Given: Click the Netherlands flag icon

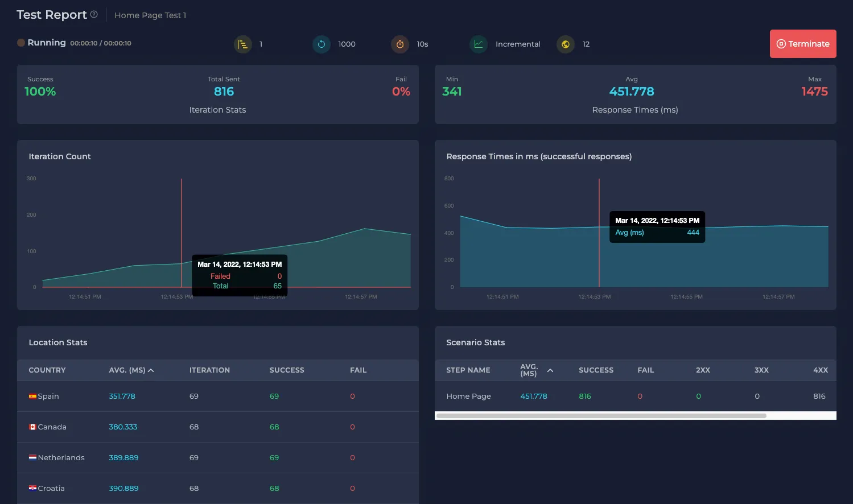Looking at the screenshot, I should [32, 457].
